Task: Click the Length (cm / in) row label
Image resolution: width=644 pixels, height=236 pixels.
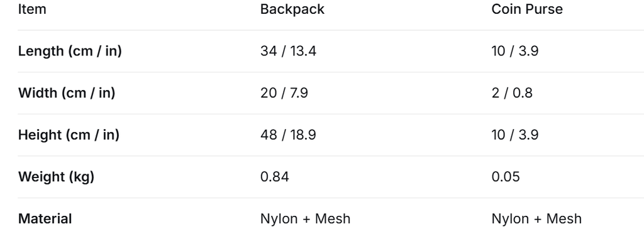Action: [x=70, y=51]
